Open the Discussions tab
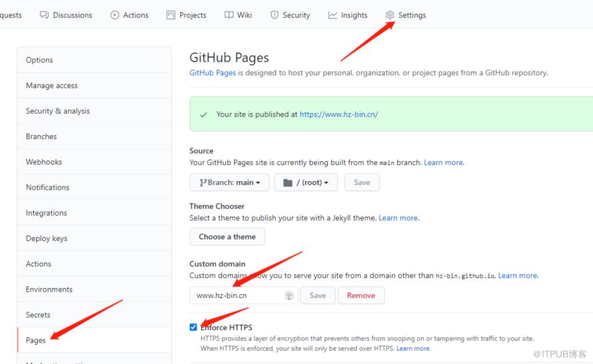This screenshot has width=593, height=364. [66, 15]
